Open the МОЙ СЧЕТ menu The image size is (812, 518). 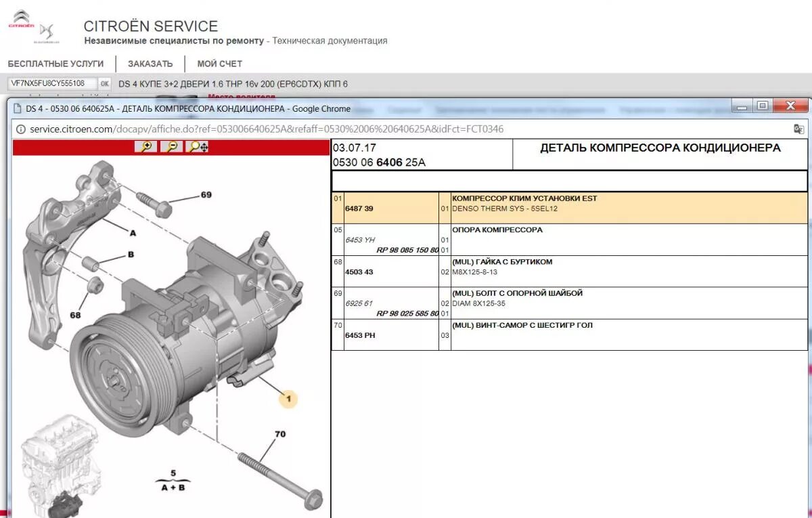[219, 64]
